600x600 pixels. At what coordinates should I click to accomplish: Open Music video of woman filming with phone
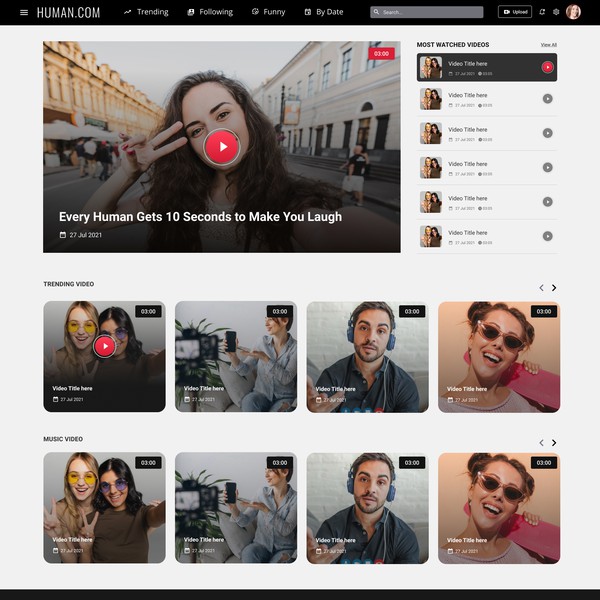click(236, 508)
